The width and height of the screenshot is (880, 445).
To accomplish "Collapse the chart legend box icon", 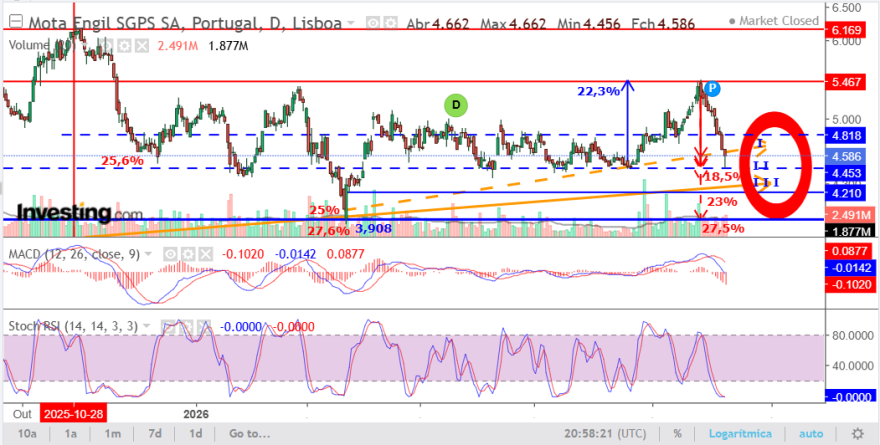I will (x=17, y=22).
